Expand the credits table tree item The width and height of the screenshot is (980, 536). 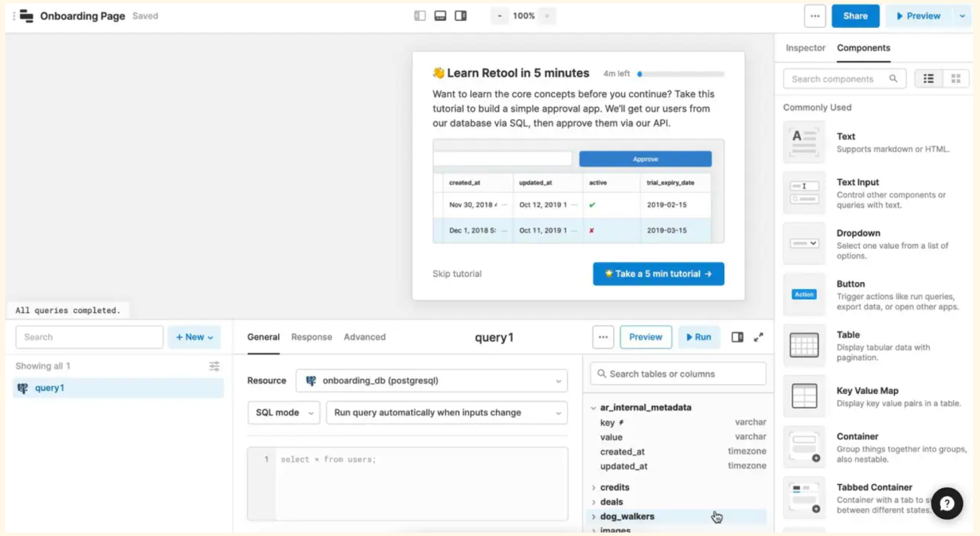tap(594, 488)
